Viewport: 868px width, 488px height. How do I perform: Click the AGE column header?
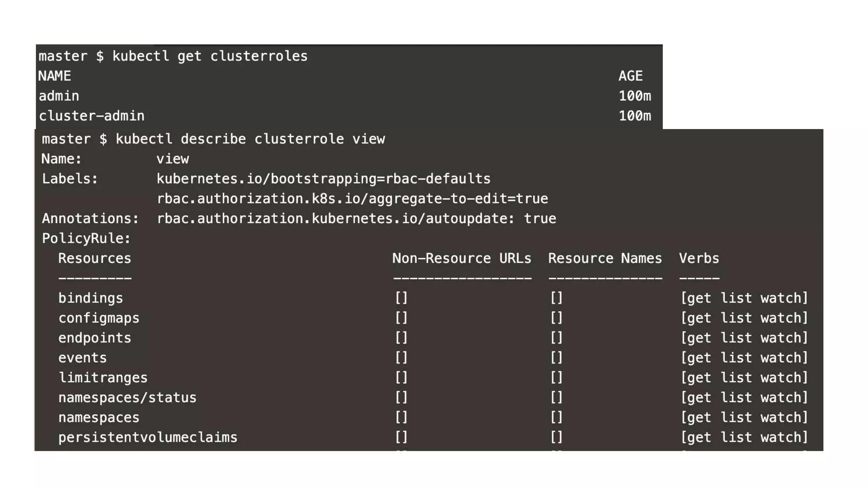click(631, 76)
